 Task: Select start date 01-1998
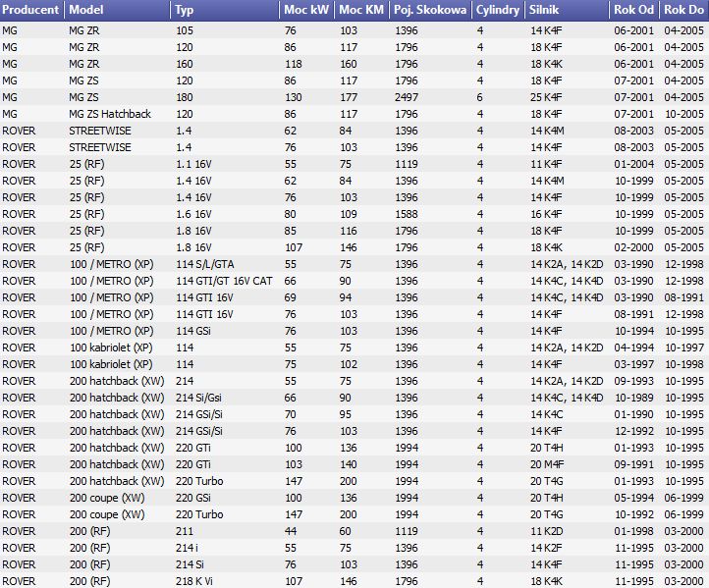(x=634, y=531)
